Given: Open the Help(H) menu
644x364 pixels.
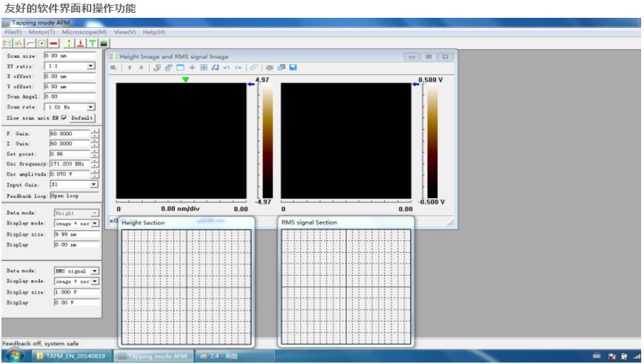Looking at the screenshot, I should 154,32.
